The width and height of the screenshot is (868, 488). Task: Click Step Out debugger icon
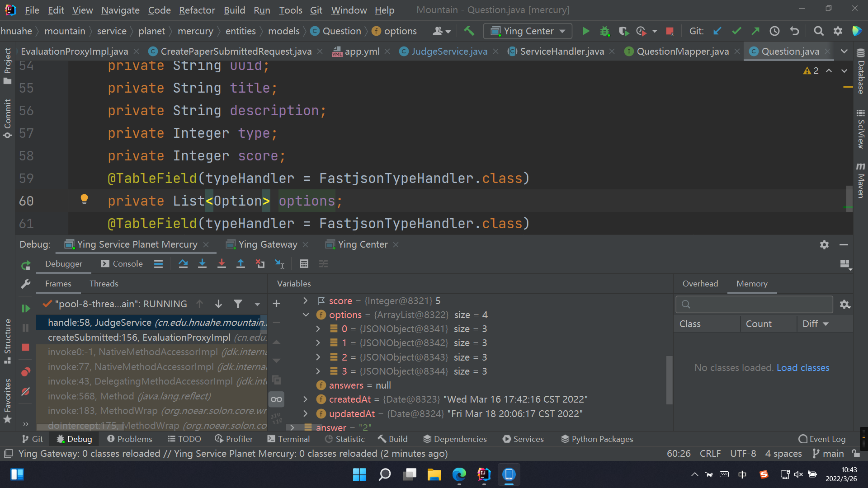click(241, 264)
